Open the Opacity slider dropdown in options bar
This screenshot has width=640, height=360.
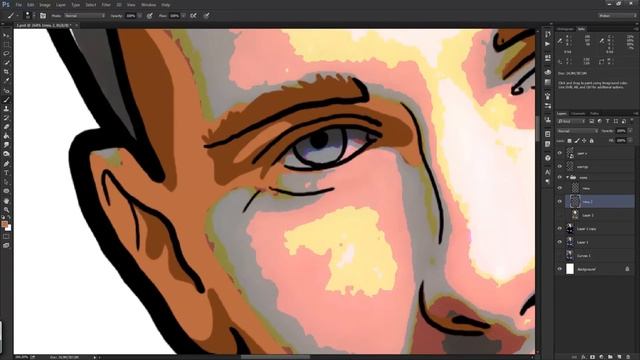click(x=140, y=16)
